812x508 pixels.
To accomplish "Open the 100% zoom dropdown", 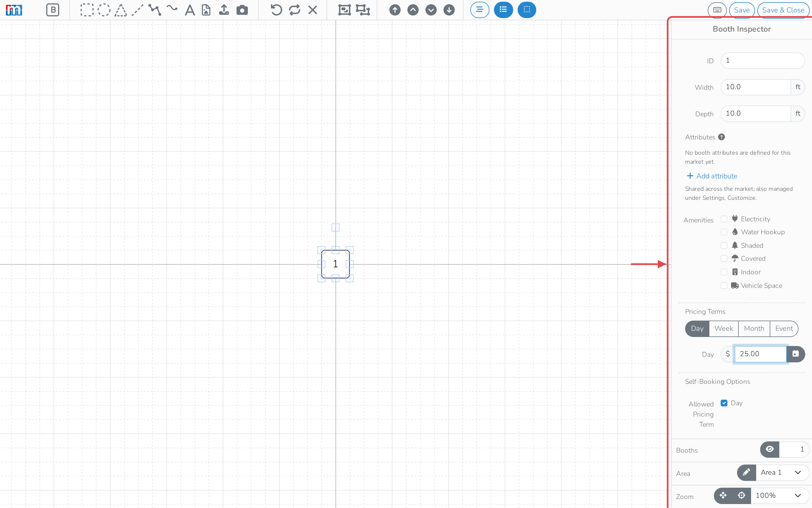I will (780, 496).
